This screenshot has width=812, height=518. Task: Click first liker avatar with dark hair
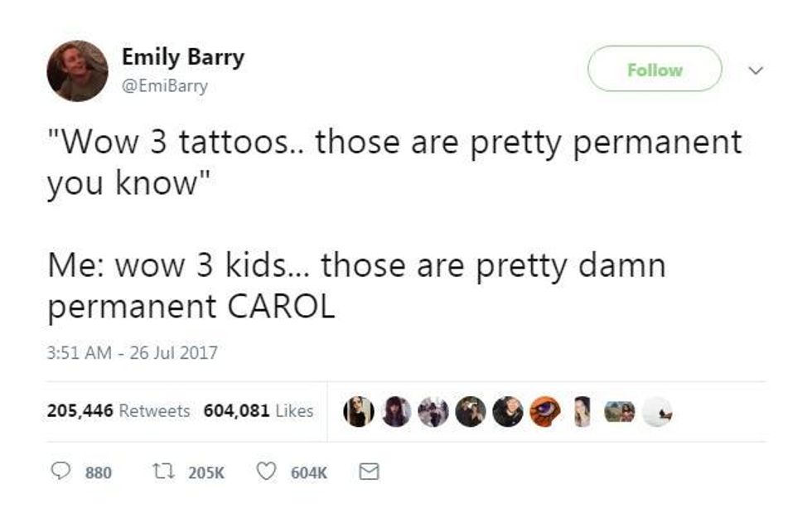click(359, 412)
